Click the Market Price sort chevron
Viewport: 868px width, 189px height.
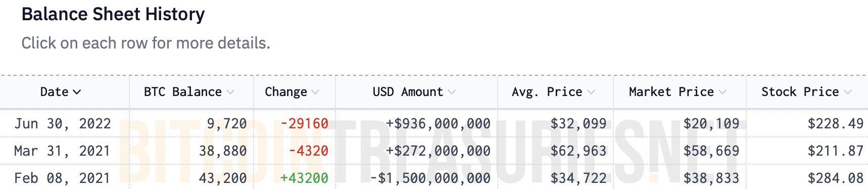pos(722,92)
